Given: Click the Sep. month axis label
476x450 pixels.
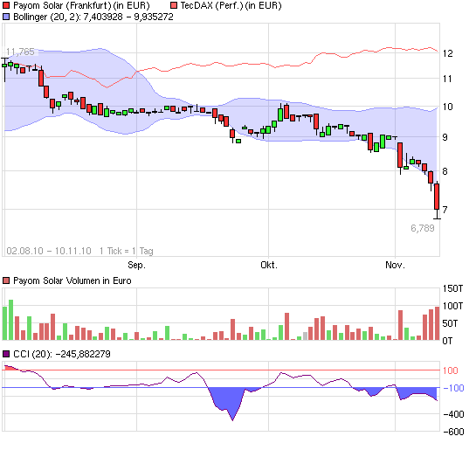Looking at the screenshot, I should (x=136, y=265).
